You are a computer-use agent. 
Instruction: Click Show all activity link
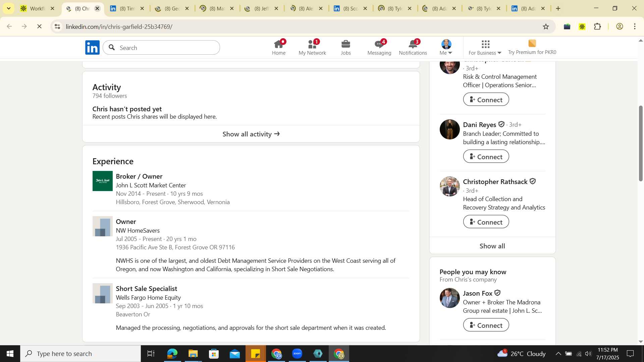click(251, 134)
